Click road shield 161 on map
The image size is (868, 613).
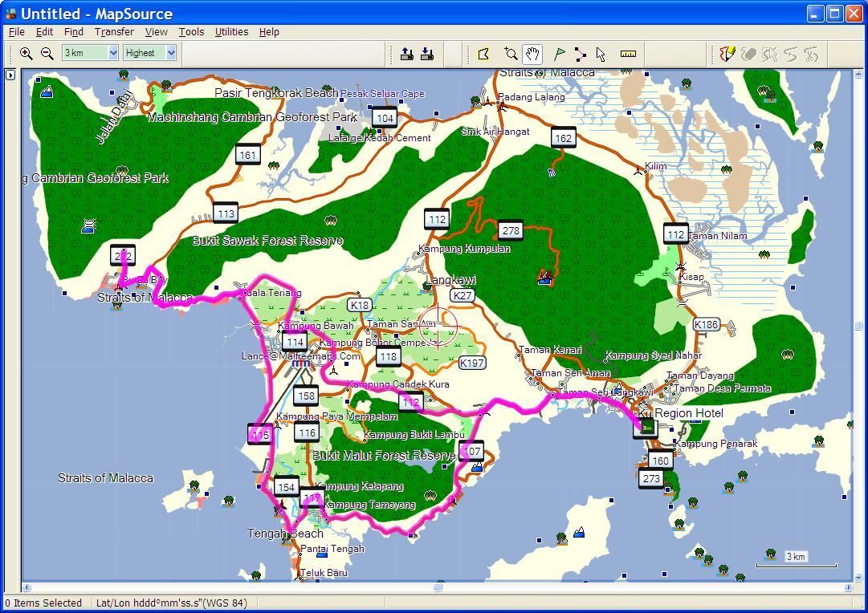click(247, 156)
